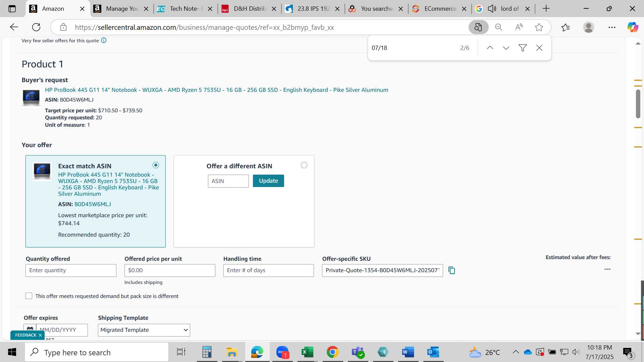Click the scroll down arrow of page
The image size is (644, 362).
(x=638, y=334)
